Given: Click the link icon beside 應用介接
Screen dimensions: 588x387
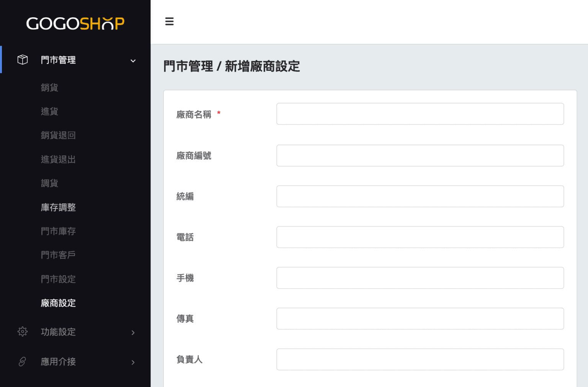Looking at the screenshot, I should (x=22, y=362).
